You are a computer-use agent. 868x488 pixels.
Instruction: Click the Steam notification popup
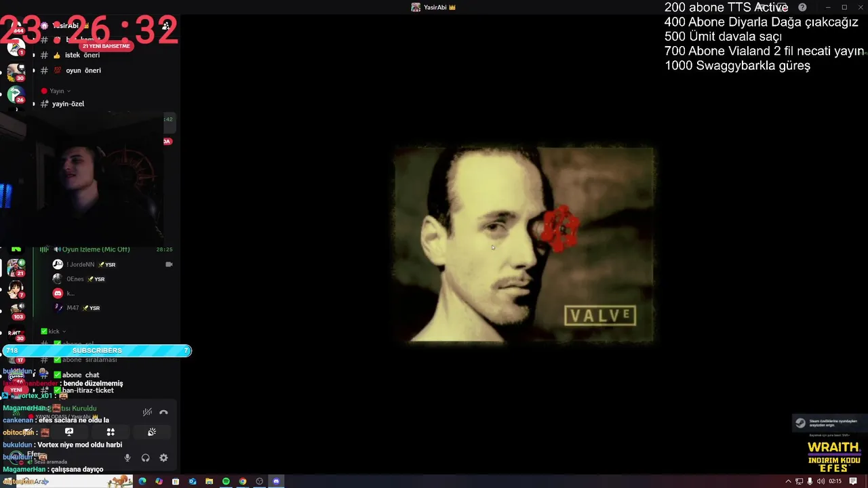(829, 423)
